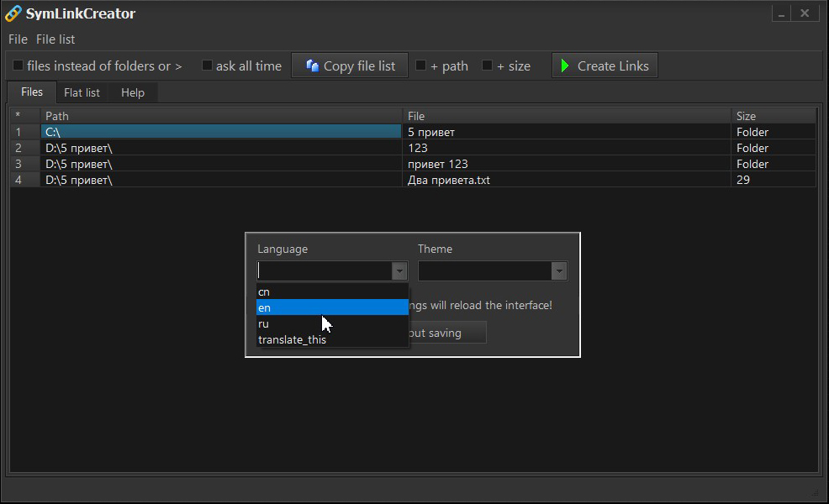The width and height of the screenshot is (829, 504).
Task: Click file cell '123'
Action: tap(567, 147)
